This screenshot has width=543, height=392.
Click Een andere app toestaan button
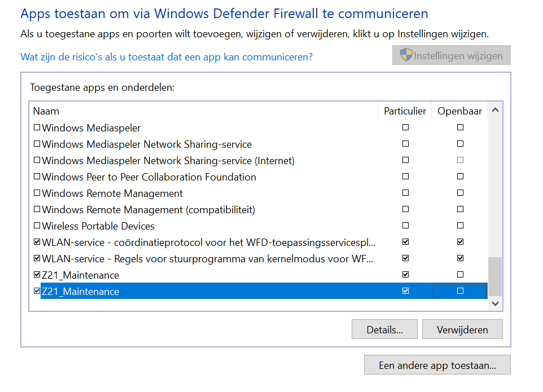[437, 365]
